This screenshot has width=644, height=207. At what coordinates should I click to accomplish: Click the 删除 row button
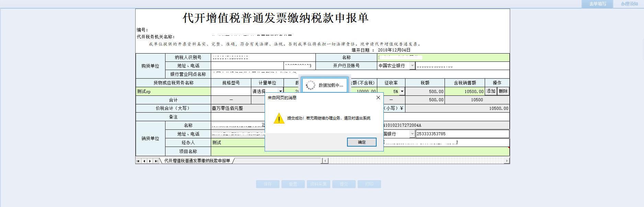tap(503, 91)
